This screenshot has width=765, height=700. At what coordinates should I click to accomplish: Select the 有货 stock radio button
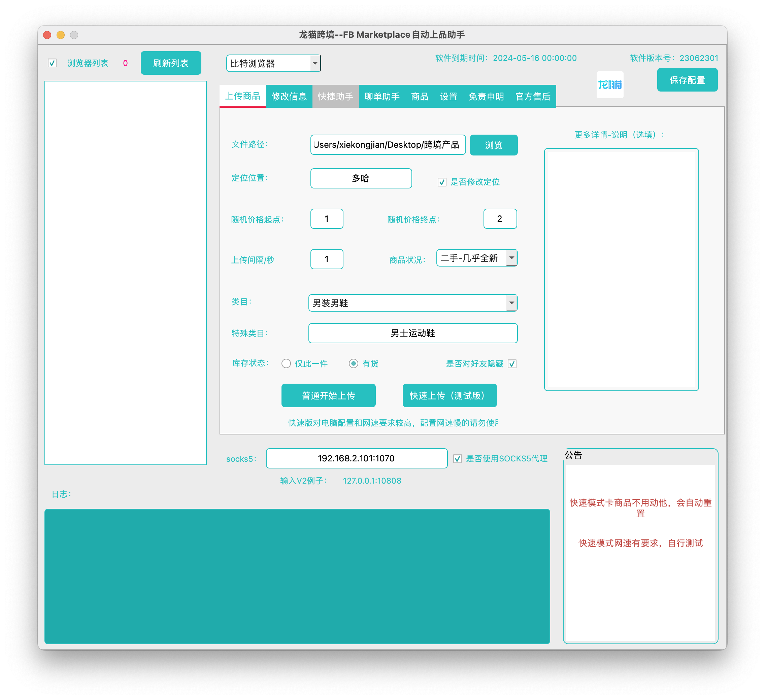click(x=353, y=364)
